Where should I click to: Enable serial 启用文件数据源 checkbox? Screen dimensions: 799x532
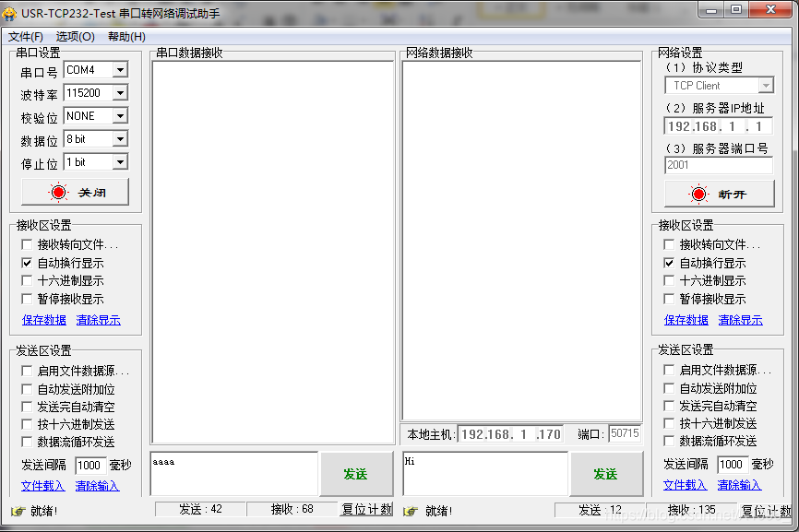pos(27,372)
